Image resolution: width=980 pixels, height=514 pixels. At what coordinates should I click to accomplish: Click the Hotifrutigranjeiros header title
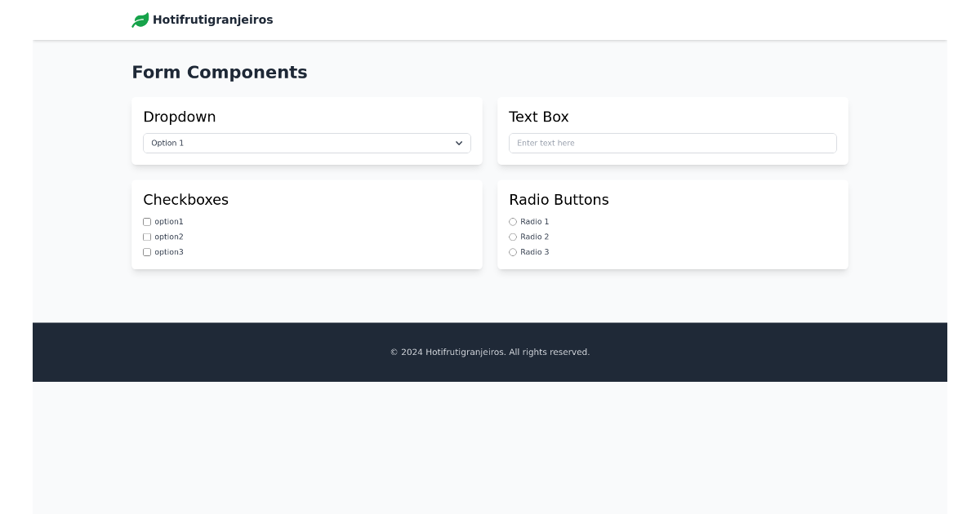pyautogui.click(x=213, y=20)
